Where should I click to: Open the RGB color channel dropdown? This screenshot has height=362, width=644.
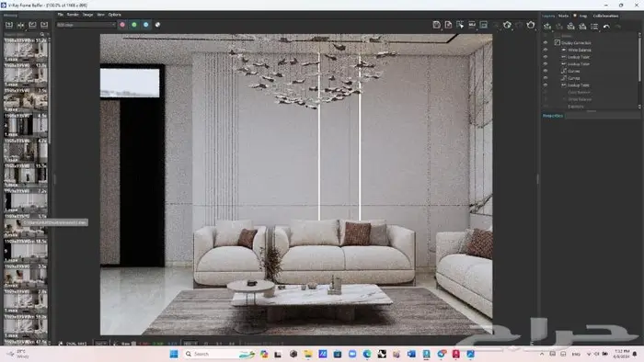[x=86, y=25]
